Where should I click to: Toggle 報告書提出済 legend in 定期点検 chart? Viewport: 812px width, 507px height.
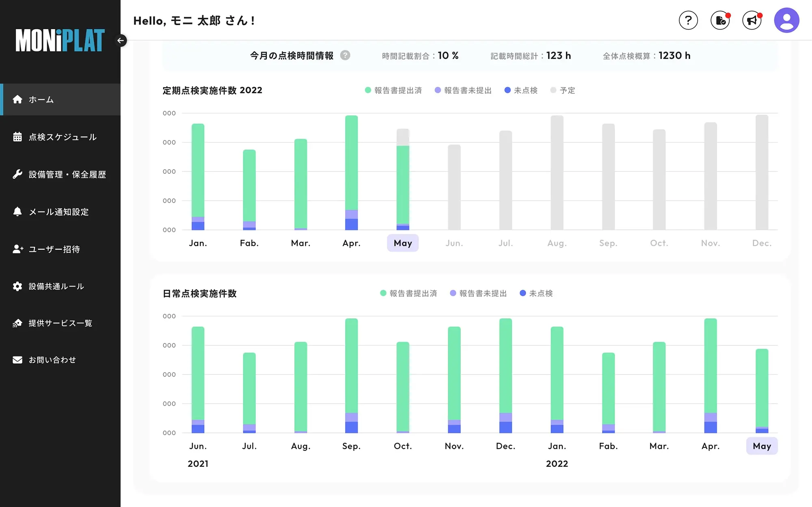(393, 90)
